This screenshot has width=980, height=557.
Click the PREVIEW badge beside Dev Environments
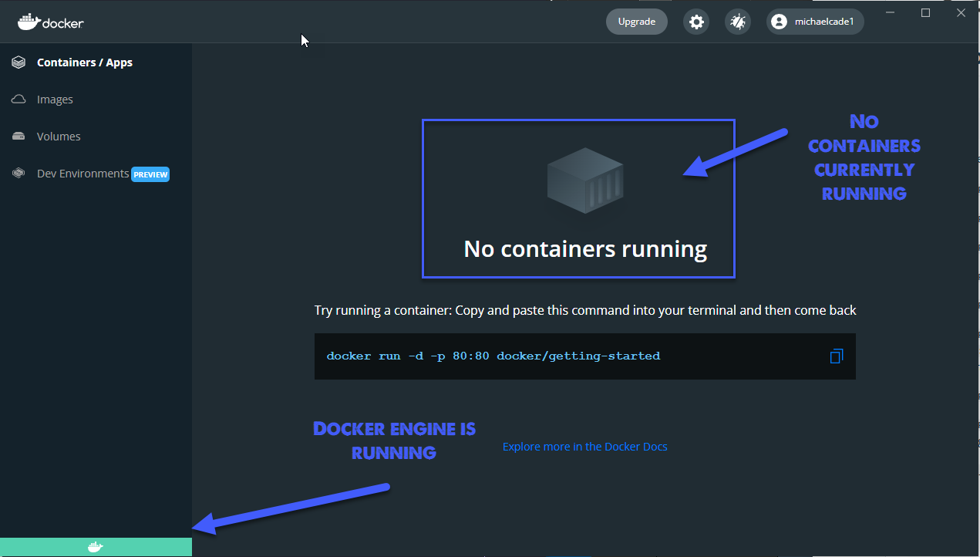[150, 174]
